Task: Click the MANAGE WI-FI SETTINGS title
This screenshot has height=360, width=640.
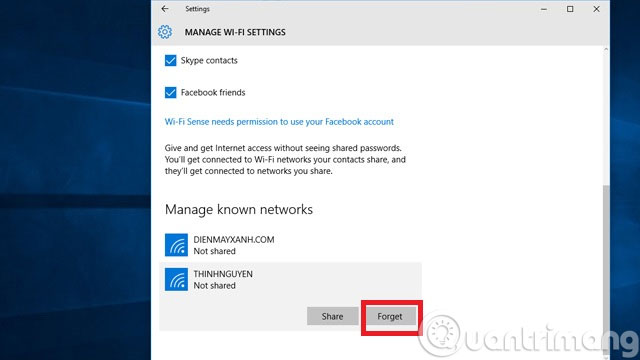Action: click(x=235, y=32)
